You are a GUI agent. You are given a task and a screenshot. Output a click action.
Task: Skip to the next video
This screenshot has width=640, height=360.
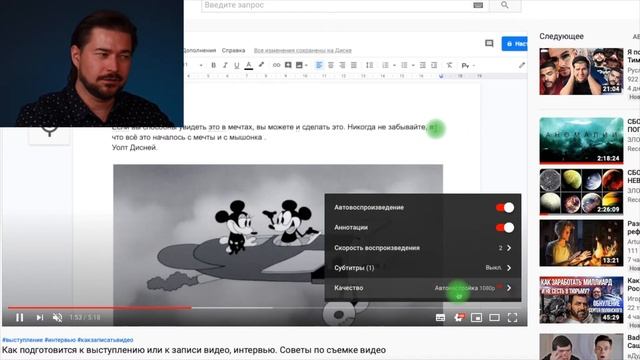click(x=40, y=317)
